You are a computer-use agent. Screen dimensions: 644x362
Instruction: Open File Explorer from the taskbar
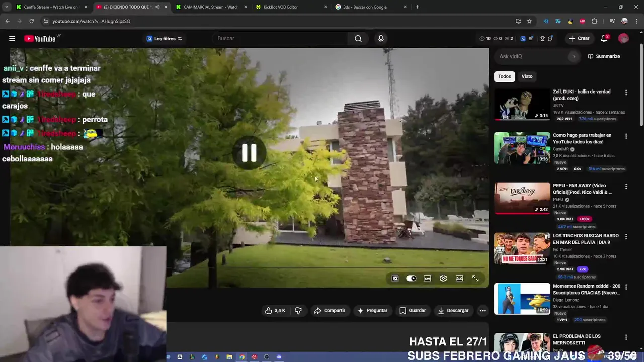(229, 357)
